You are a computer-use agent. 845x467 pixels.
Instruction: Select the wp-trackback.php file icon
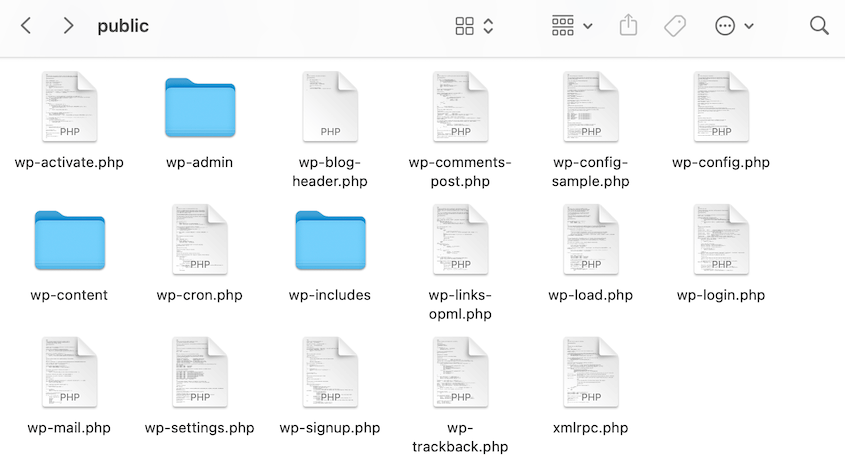[x=461, y=372]
